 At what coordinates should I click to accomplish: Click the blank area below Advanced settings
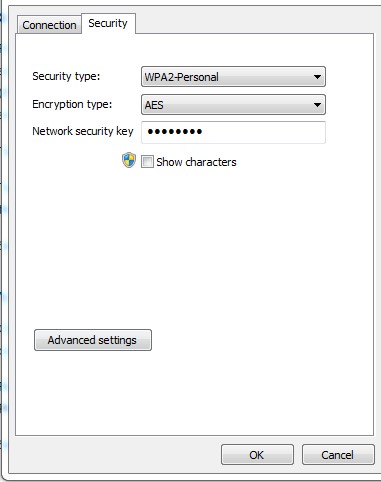[x=194, y=393]
